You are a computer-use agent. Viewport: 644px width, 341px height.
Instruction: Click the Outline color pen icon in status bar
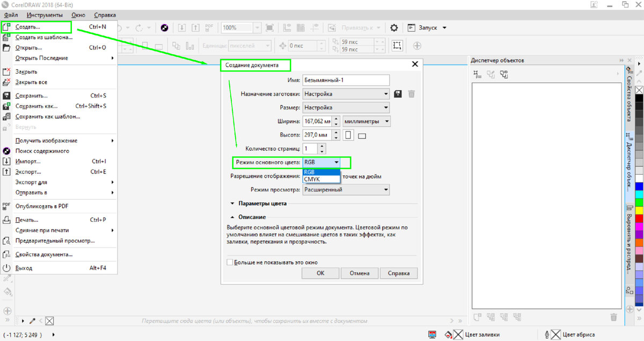coord(546,335)
